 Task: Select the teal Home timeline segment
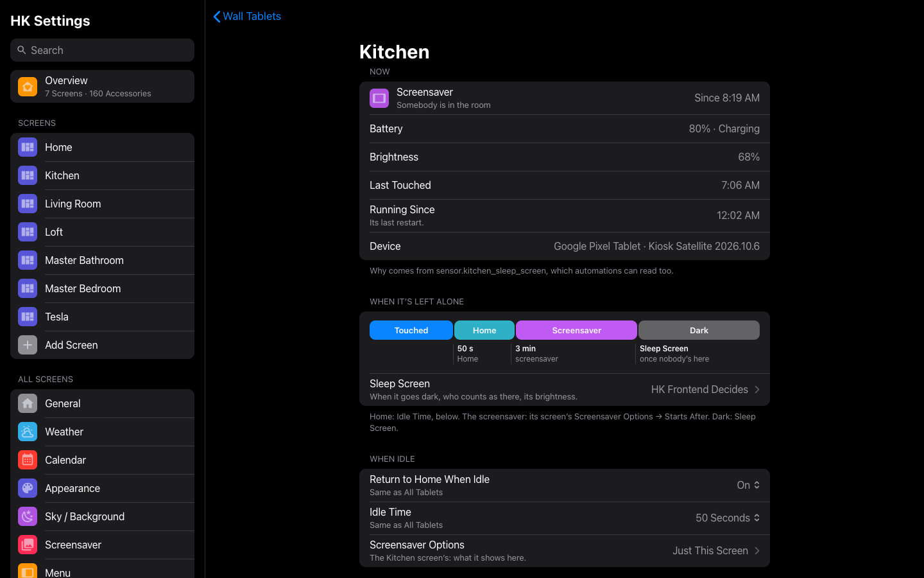pyautogui.click(x=484, y=330)
